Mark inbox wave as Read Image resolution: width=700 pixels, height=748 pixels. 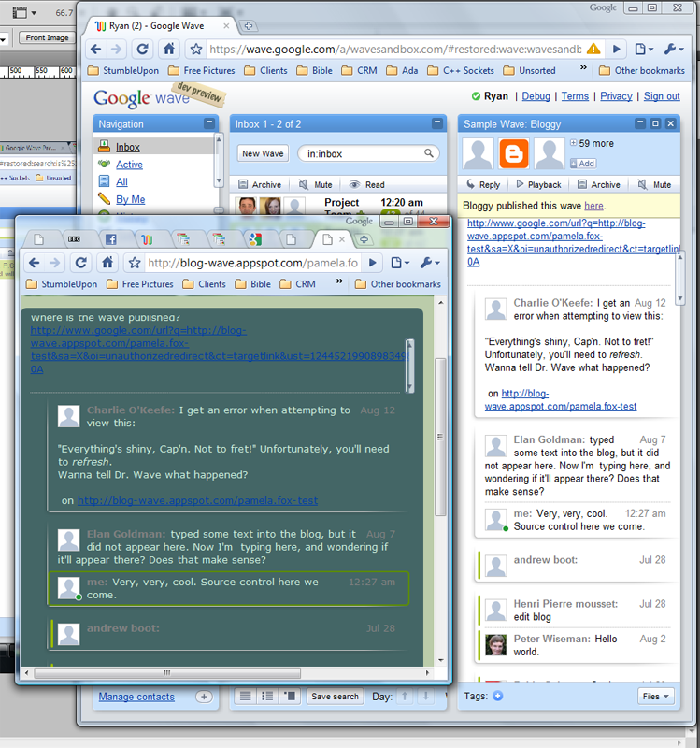366,185
